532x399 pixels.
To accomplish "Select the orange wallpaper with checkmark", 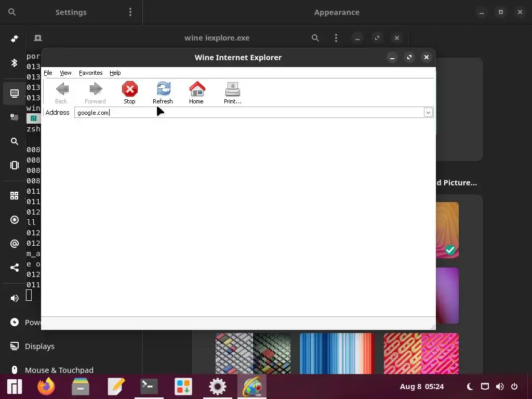I will pyautogui.click(x=447, y=230).
